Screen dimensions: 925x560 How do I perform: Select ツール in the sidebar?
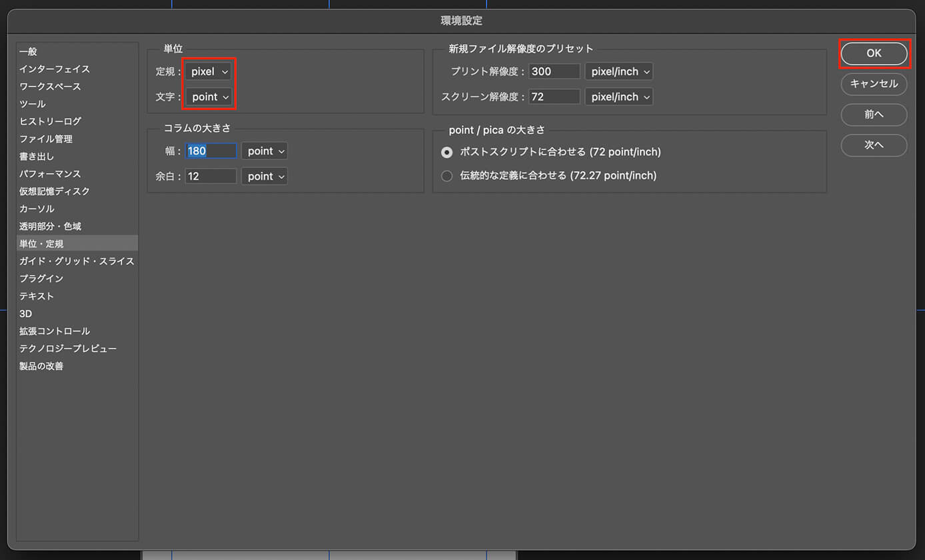(x=77, y=104)
